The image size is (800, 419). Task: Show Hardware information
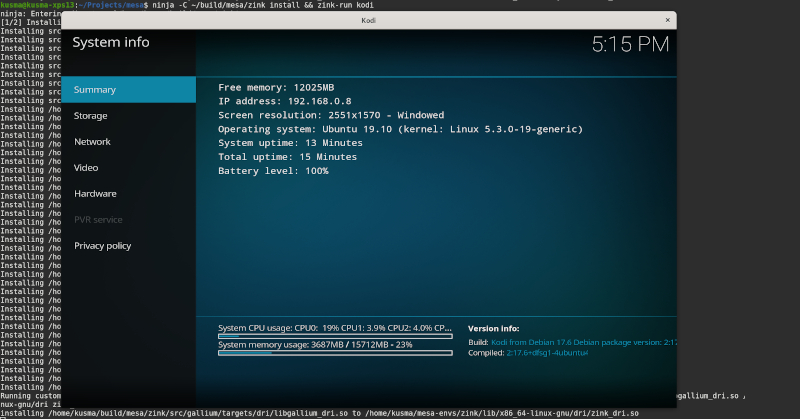click(x=95, y=194)
